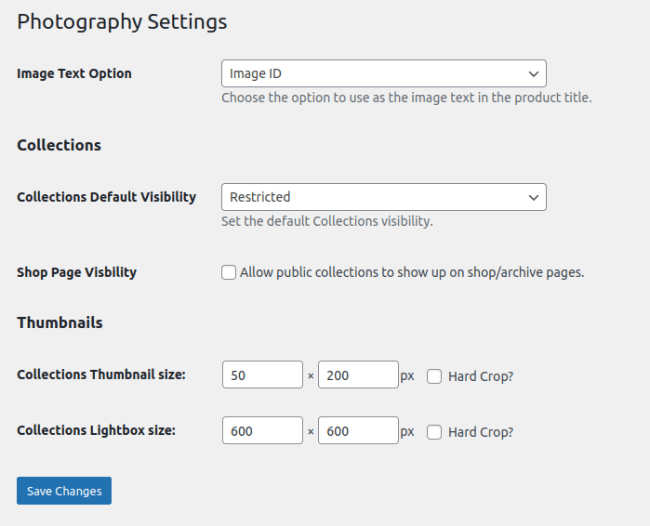The height and width of the screenshot is (526, 650).
Task: Click the thumbnail width field showing 50
Action: click(x=262, y=375)
